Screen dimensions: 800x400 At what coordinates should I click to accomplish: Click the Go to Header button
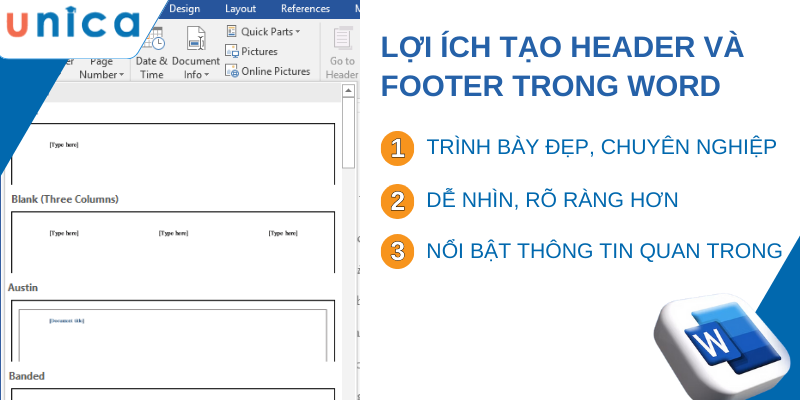(x=342, y=53)
